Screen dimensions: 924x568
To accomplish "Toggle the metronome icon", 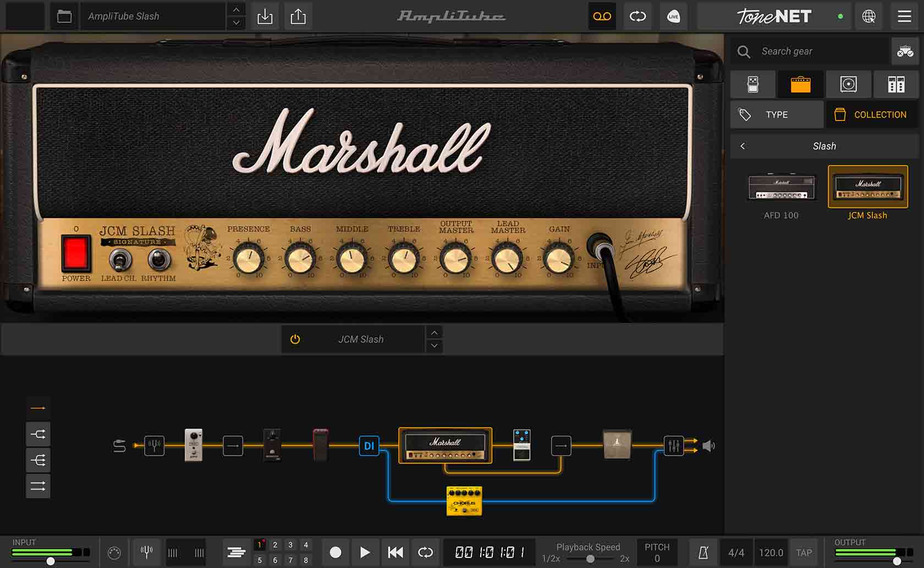I will [x=703, y=553].
